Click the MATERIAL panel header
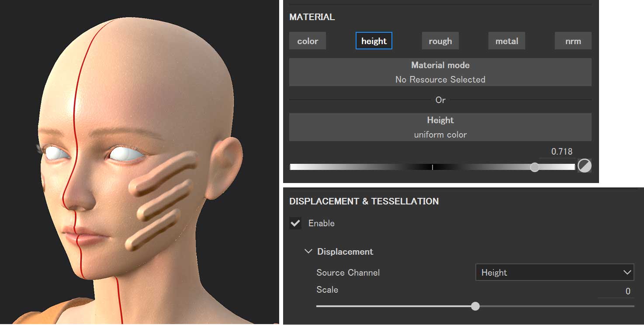The image size is (644, 325). pyautogui.click(x=312, y=17)
